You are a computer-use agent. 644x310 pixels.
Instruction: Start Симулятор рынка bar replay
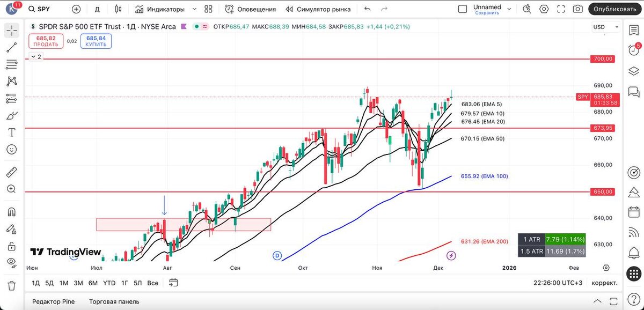click(318, 9)
